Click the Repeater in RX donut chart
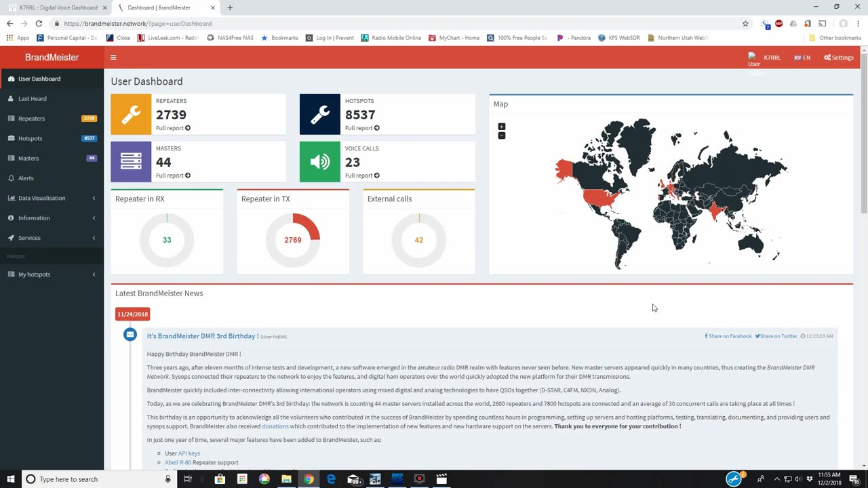Viewport: 868px width, 488px height. [x=167, y=240]
